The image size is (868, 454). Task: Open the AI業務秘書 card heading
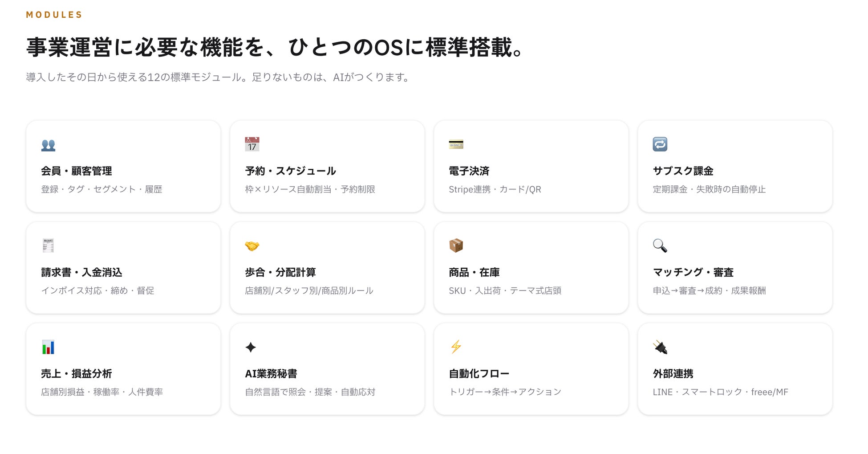[x=271, y=374]
